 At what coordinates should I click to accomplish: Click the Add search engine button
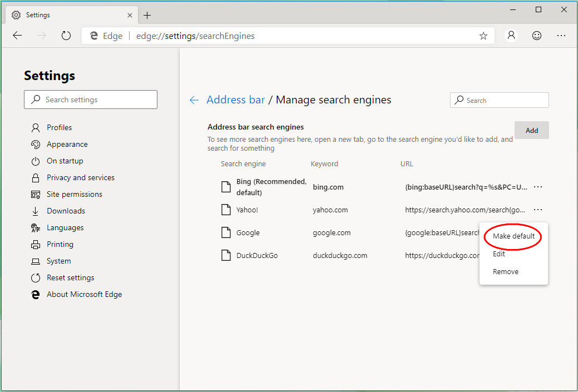coord(532,131)
